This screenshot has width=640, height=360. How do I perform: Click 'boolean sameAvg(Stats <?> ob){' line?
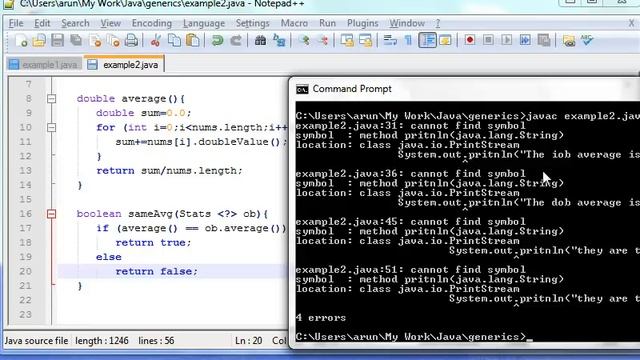[x=172, y=214]
